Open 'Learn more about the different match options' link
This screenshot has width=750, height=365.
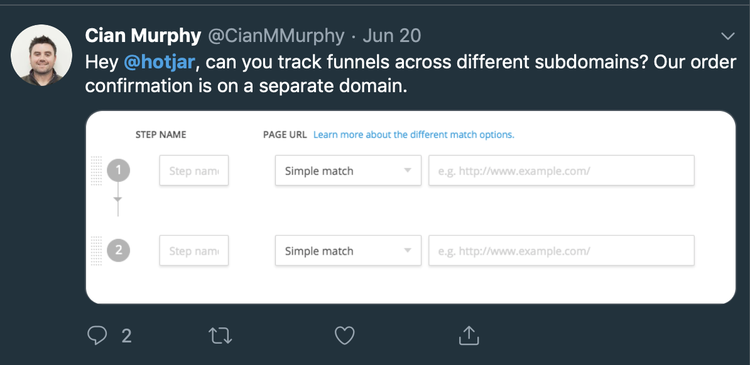click(x=414, y=134)
